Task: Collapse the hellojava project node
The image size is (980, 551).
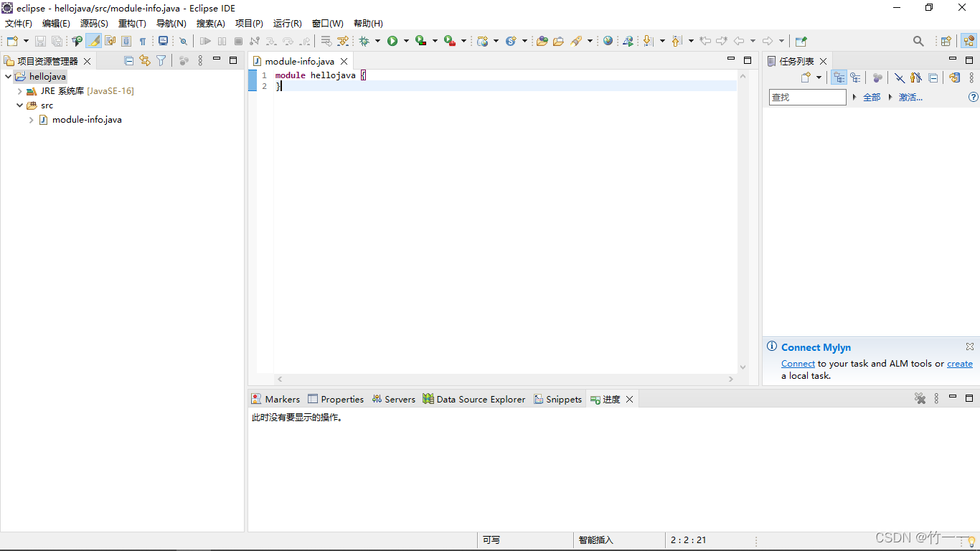Action: [8, 76]
